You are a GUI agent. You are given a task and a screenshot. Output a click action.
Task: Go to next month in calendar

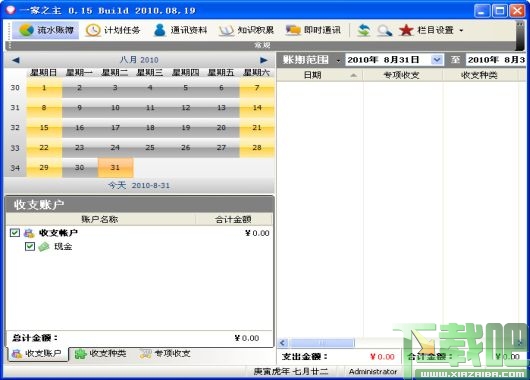(x=264, y=60)
